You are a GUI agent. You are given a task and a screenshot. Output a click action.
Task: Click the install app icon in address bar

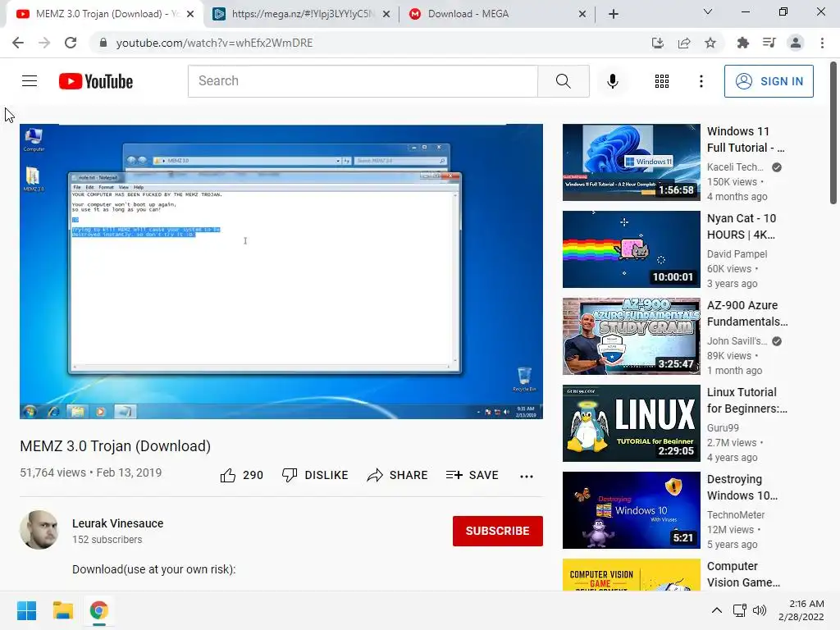[x=657, y=43]
